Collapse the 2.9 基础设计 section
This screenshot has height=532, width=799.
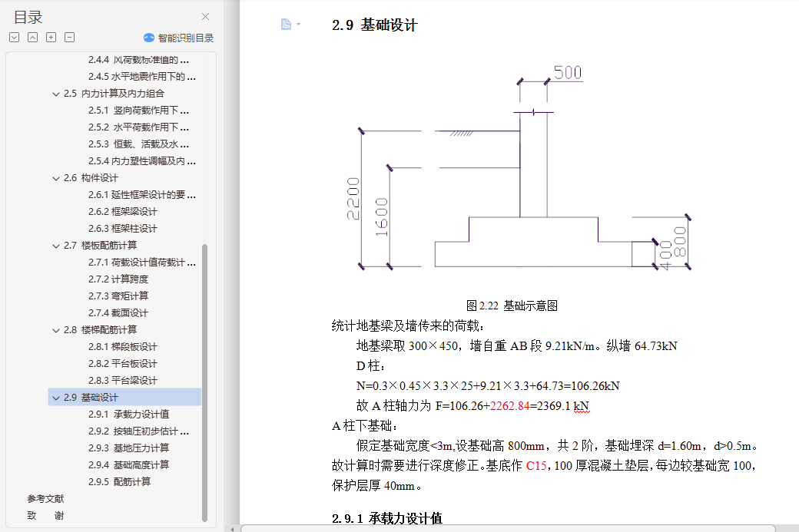[56, 398]
